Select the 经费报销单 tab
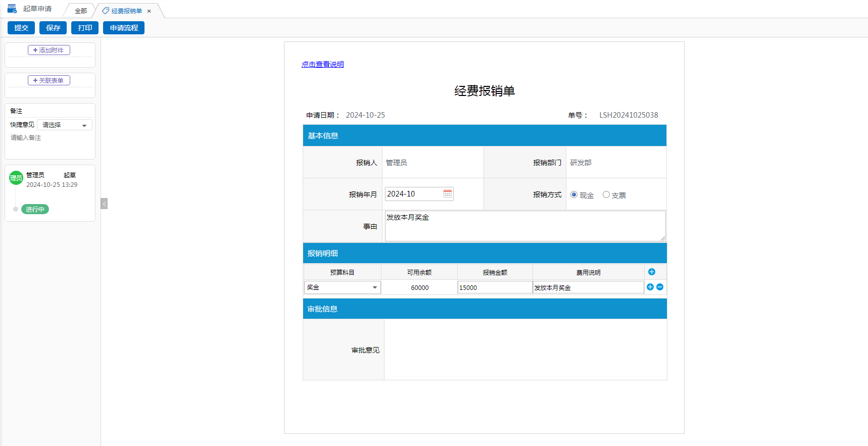 coord(126,11)
